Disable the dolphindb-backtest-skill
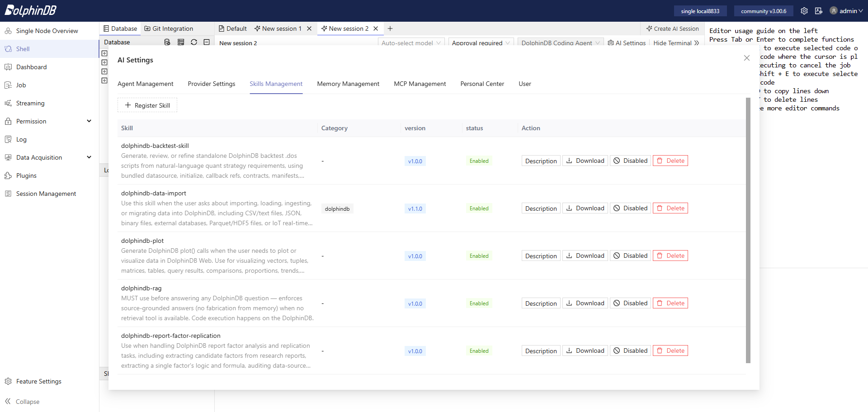The image size is (868, 412). click(630, 161)
